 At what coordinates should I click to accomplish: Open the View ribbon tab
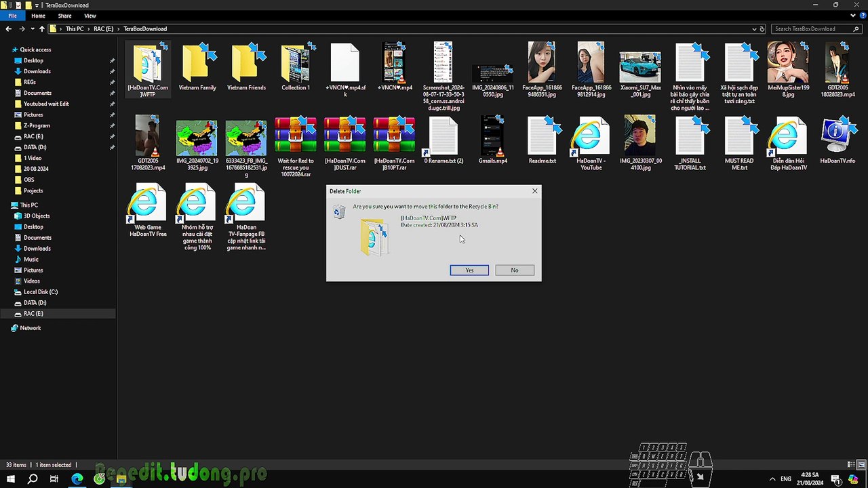pos(90,16)
